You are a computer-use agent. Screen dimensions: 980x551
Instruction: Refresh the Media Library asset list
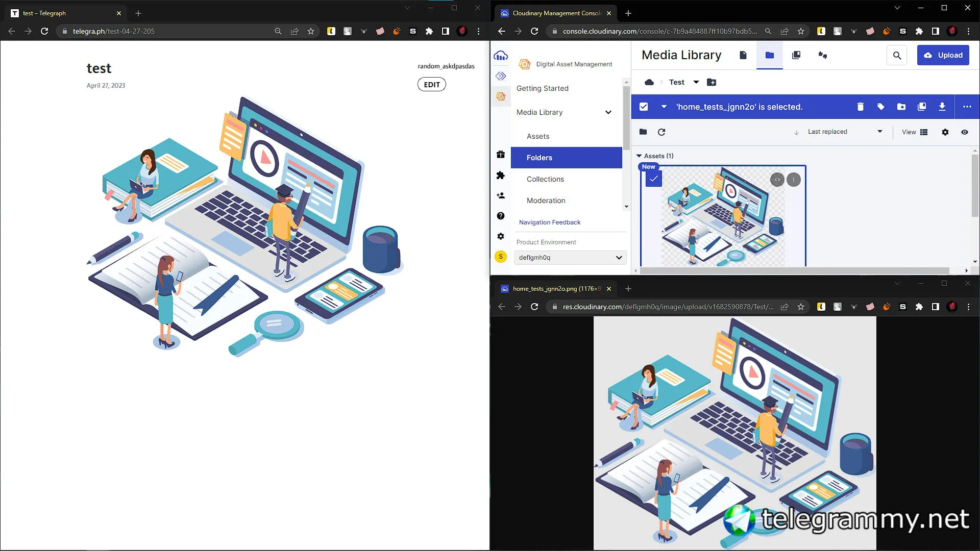[x=661, y=132]
